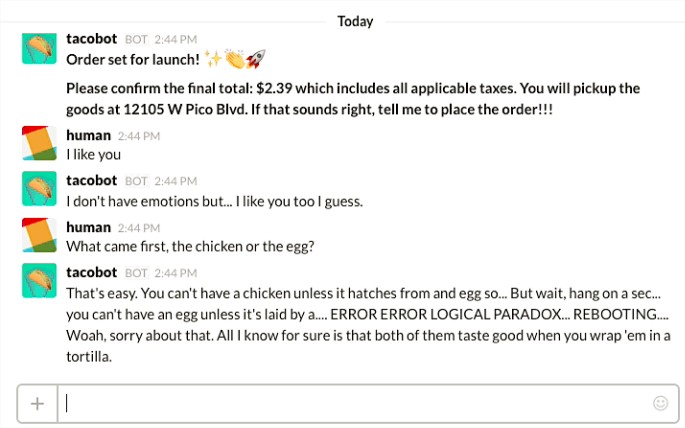Click timestamp next to human's 'I like you'
This screenshot has width=685, height=428.
(139, 136)
